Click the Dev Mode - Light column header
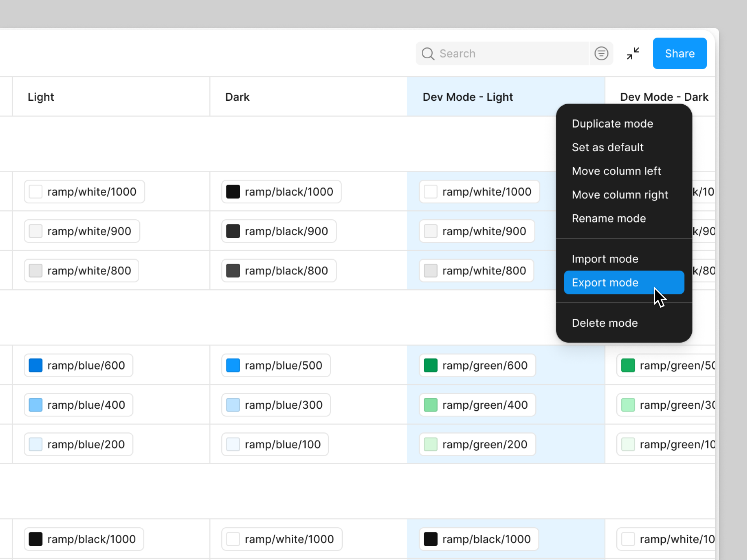Image resolution: width=747 pixels, height=560 pixels. (x=467, y=97)
